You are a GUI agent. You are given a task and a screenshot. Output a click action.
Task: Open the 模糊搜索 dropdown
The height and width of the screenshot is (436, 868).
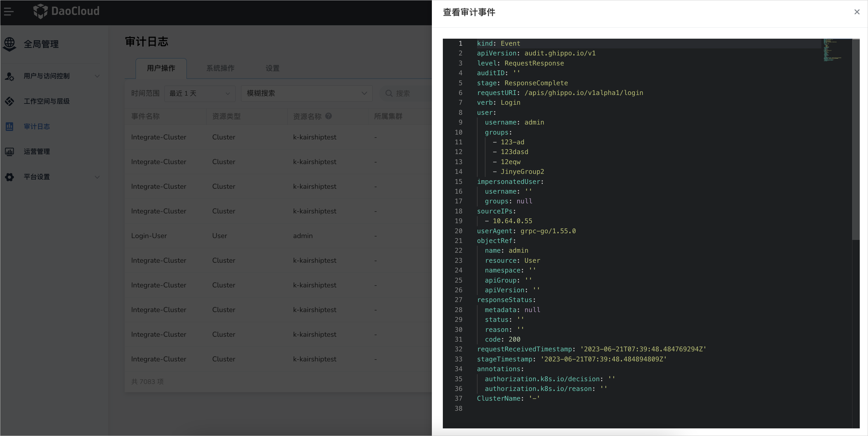(307, 93)
